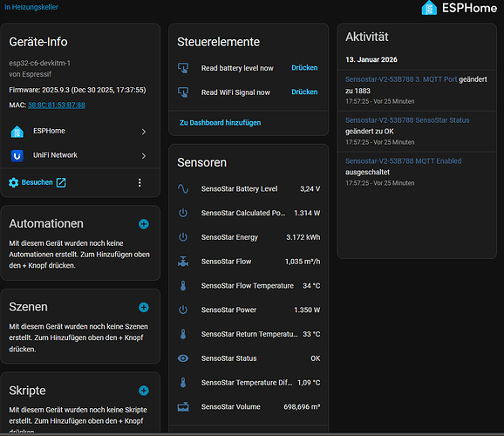
Task: Click the ESPHome integration name label
Action: click(x=49, y=131)
